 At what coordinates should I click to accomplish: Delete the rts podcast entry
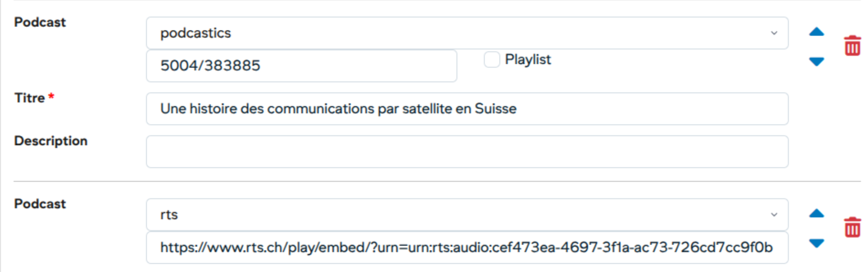click(x=852, y=227)
